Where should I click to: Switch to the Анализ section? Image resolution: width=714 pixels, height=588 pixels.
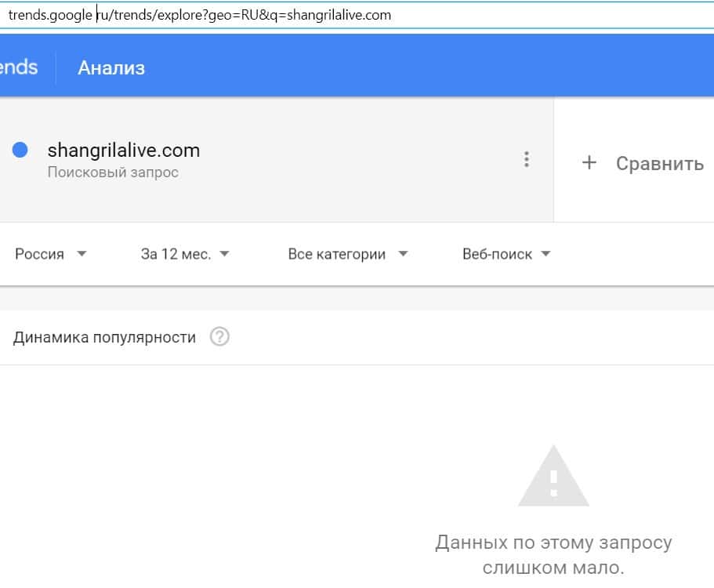111,68
